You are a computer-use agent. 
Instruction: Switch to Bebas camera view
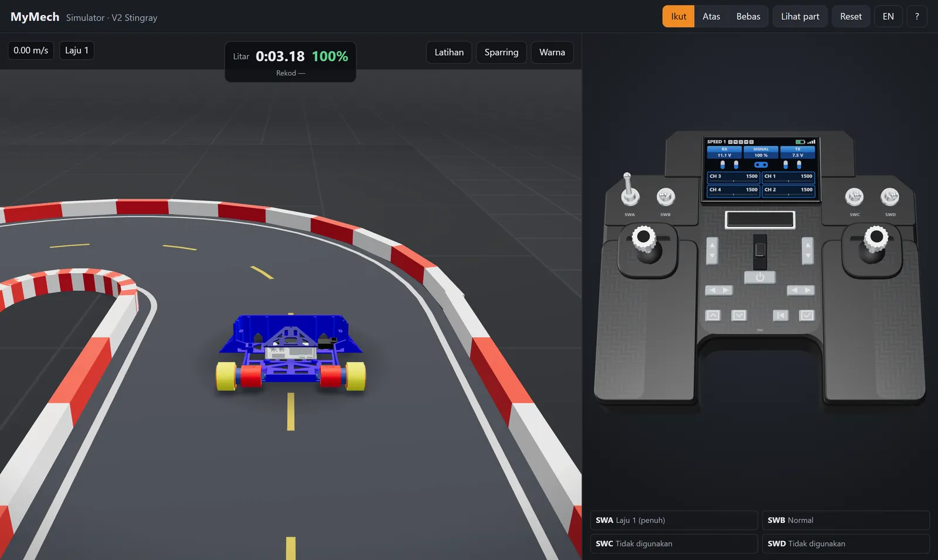tap(748, 16)
